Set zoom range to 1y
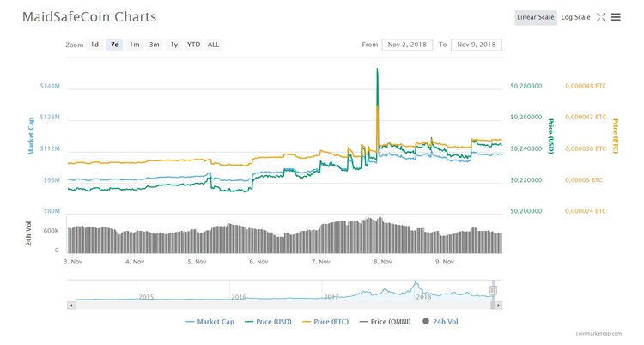This screenshot has height=345, width=644. click(173, 45)
